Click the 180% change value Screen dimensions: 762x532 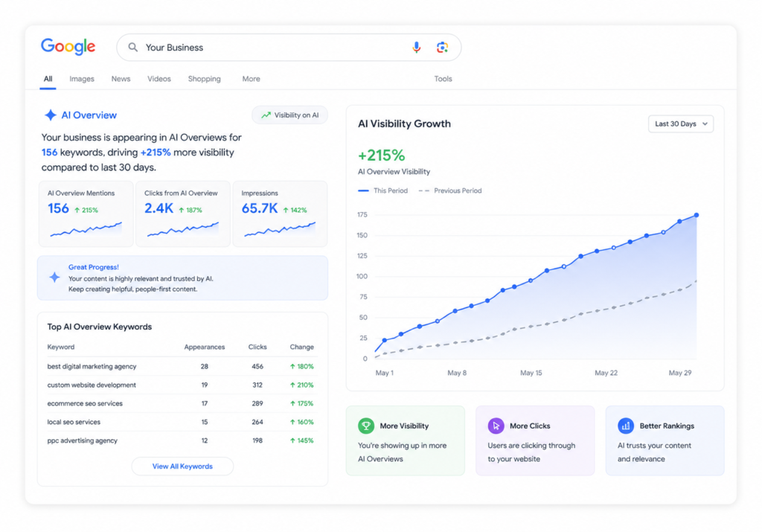click(x=301, y=366)
